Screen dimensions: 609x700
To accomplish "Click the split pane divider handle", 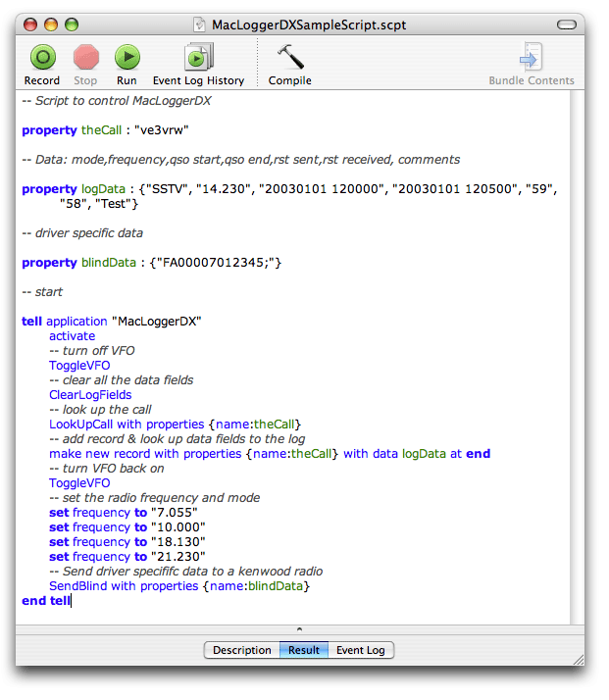I will coord(299,629).
